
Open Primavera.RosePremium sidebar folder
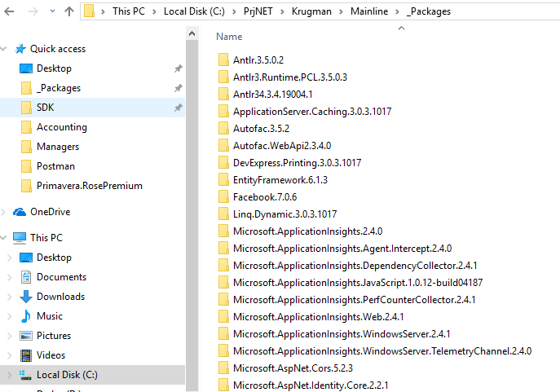click(x=90, y=186)
